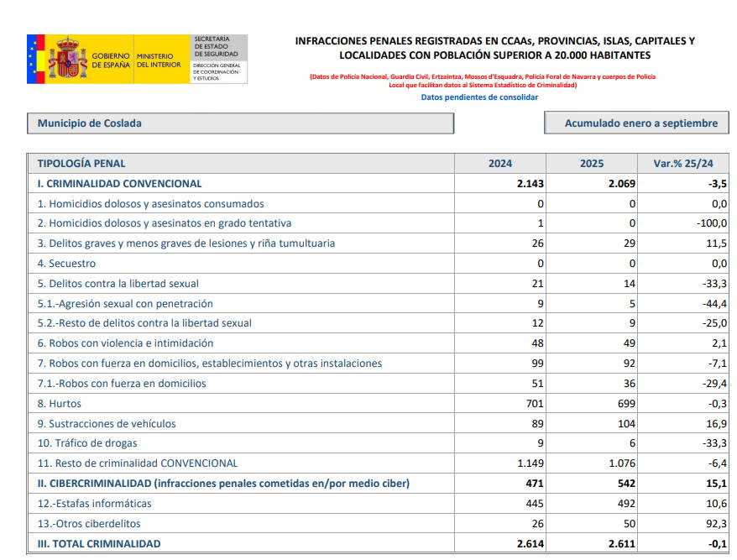This screenshot has height=560, width=737.
Task: Select the Municipio de Coslada field
Action: [240, 123]
